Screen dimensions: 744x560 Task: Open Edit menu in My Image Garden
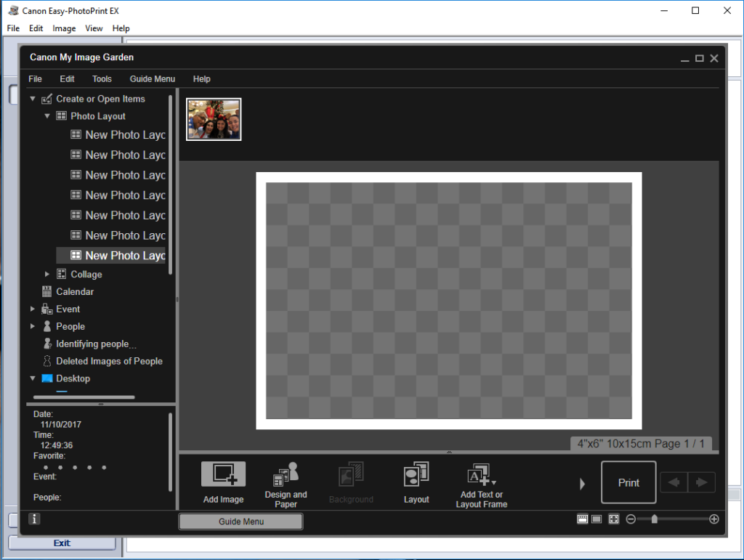(x=67, y=78)
